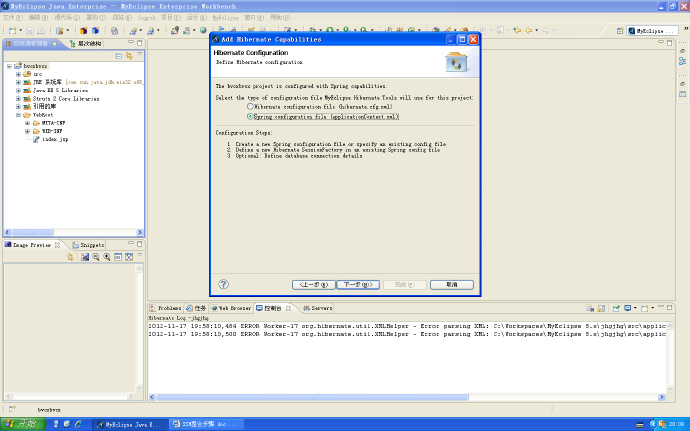Image resolution: width=690 pixels, height=431 pixels.
Task: Minimize the Package Explorer panel
Action: coord(131,43)
